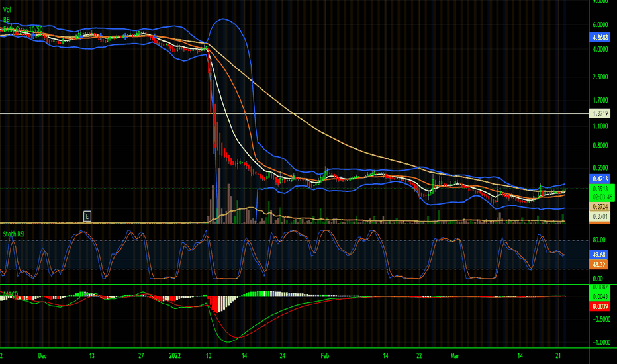Image resolution: width=617 pixels, height=364 pixels.
Task: Click the pale 0.3701 price label
Action: [600, 216]
